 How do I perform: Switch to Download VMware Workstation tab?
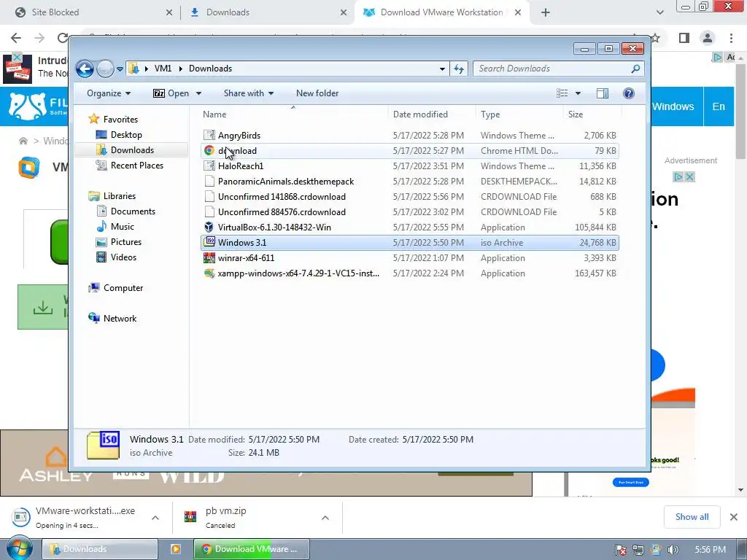click(x=441, y=12)
